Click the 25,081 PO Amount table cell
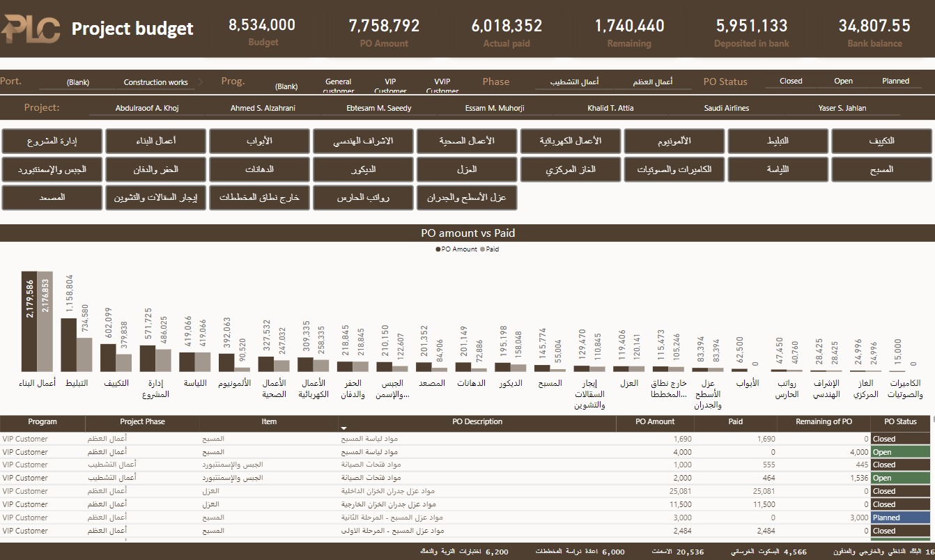The image size is (935, 560). point(655,491)
